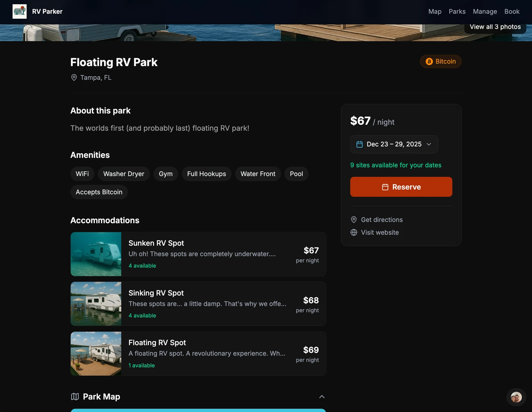
Task: Click the Accepts Bitcoin amenity tag
Action: pyautogui.click(x=99, y=192)
